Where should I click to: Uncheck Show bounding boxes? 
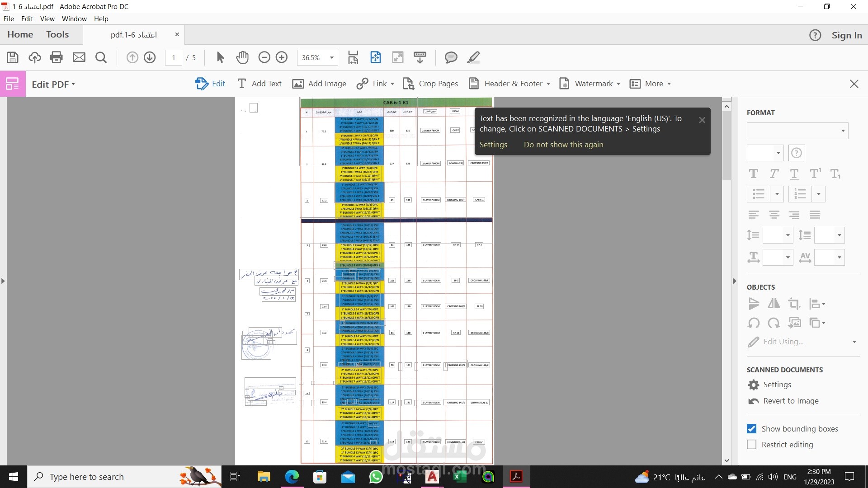[751, 429]
